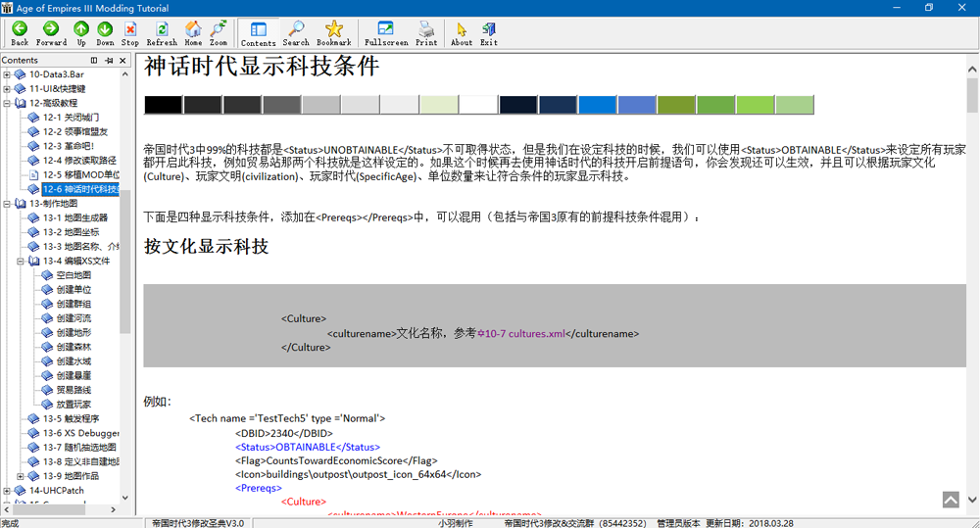
Task: Select topic 13-5 触发程序
Action: pos(71,419)
